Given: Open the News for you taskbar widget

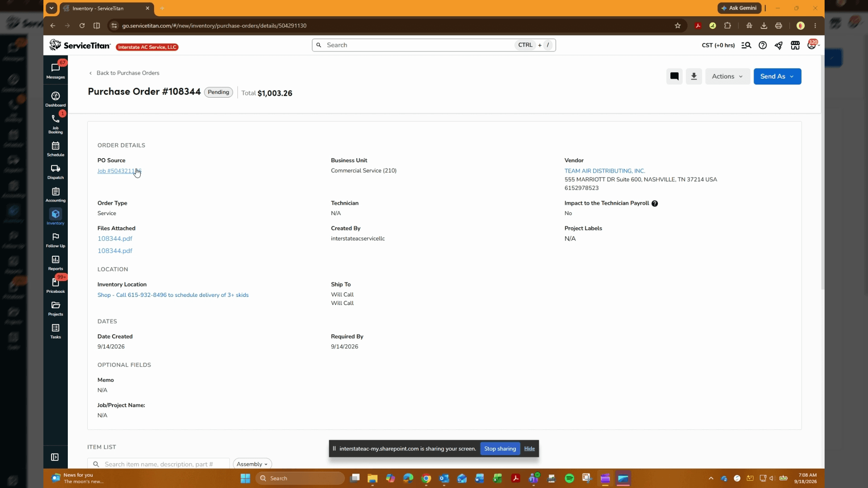Looking at the screenshot, I should (78, 478).
